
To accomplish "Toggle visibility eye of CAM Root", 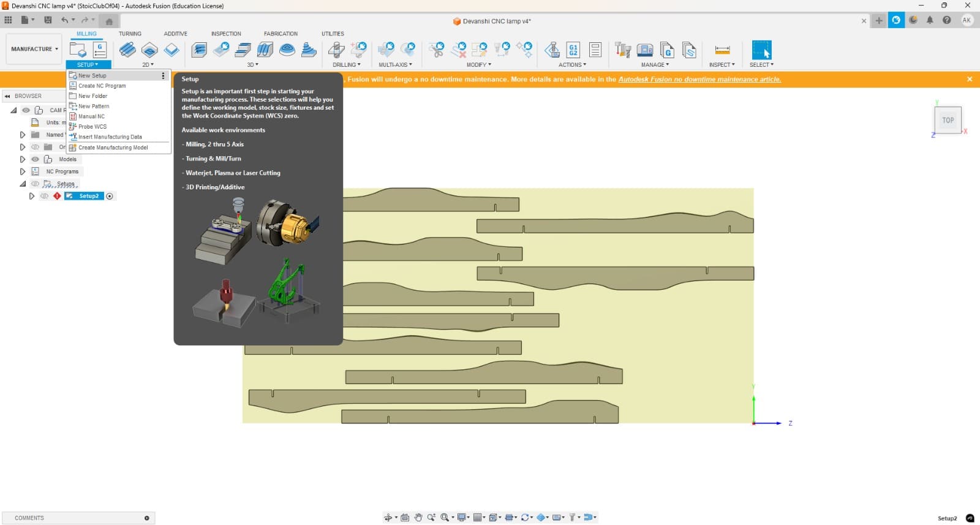I will 26,110.
